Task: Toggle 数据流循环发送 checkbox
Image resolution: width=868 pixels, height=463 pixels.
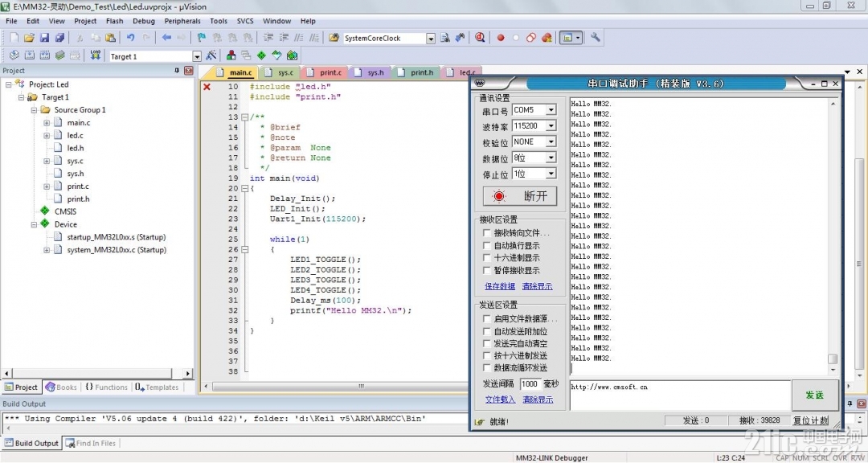Action: pos(486,367)
